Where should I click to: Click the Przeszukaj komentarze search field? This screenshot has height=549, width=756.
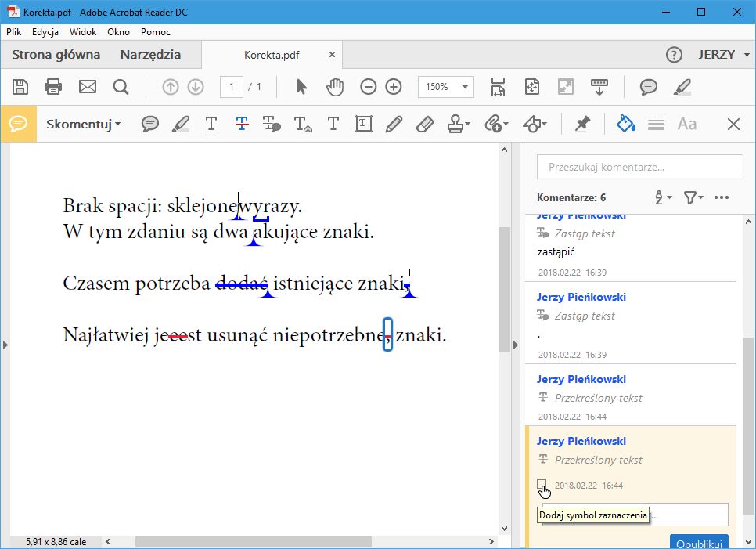click(x=639, y=166)
